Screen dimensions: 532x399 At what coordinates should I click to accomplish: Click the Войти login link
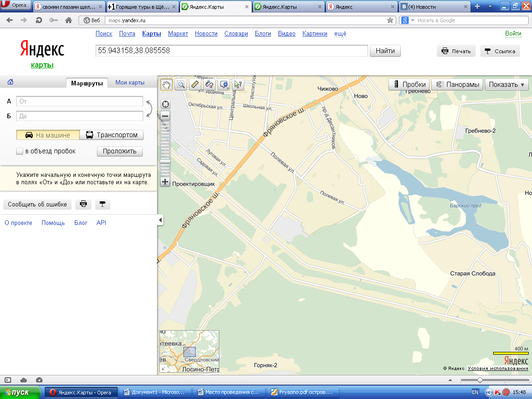513,34
